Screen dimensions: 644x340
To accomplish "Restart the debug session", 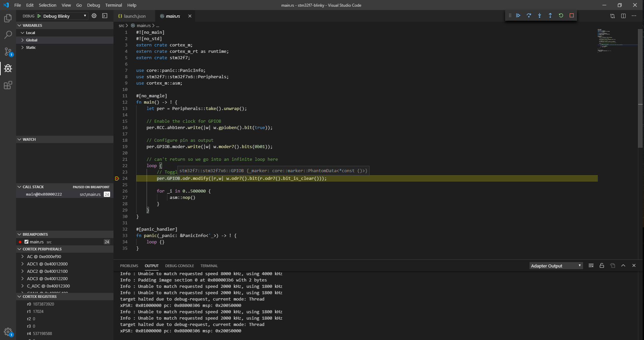I will tap(561, 15).
